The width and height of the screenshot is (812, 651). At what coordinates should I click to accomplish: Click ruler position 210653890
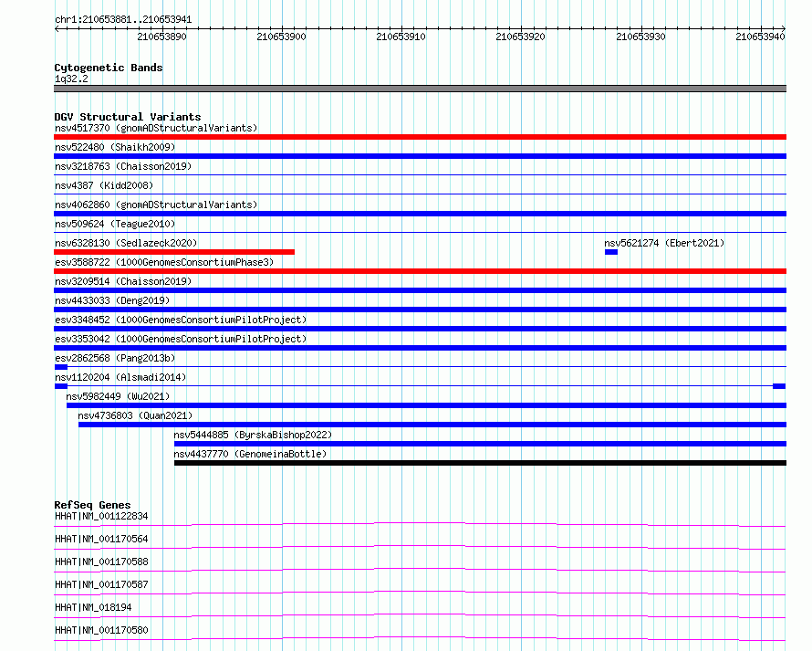point(161,37)
